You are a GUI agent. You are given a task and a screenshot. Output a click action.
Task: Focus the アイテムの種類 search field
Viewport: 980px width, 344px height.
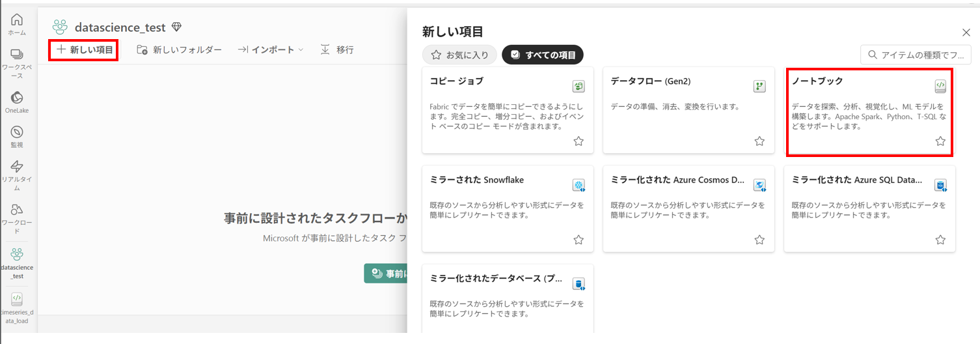tap(916, 55)
